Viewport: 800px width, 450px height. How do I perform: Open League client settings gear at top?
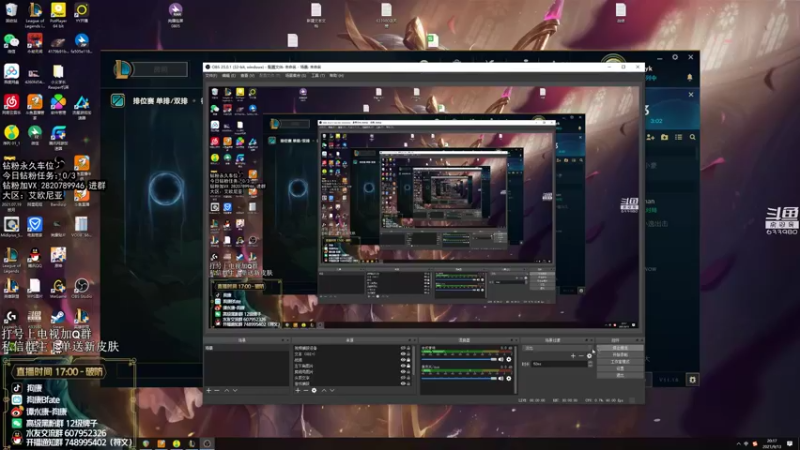tap(675, 57)
